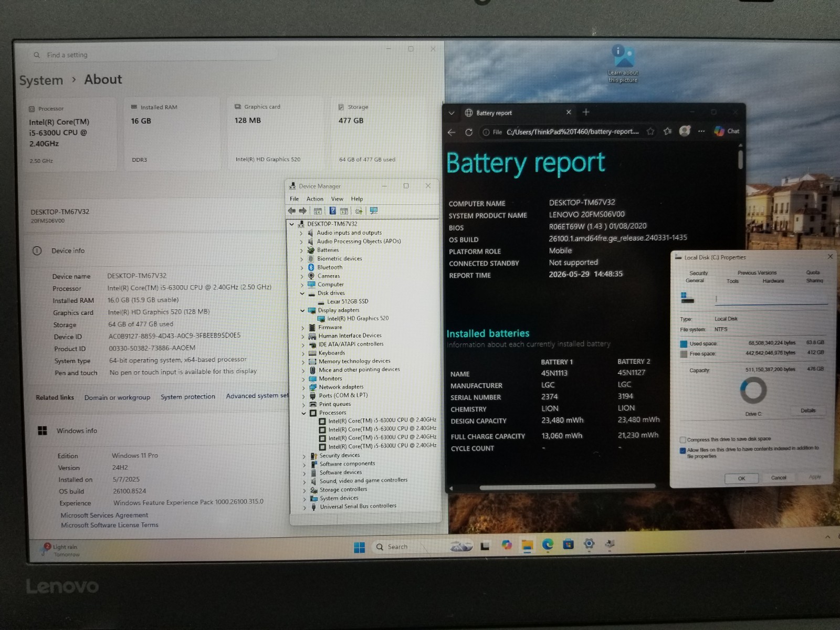The height and width of the screenshot is (630, 840).
Task: Click browser horizontal scrollbar in Battery report
Action: [x=568, y=488]
